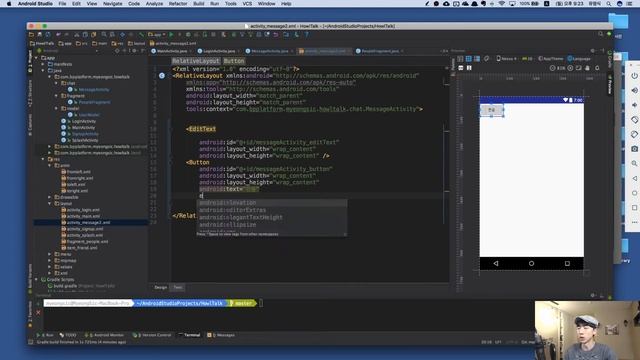Rotate emulator left icon

pos(634,120)
